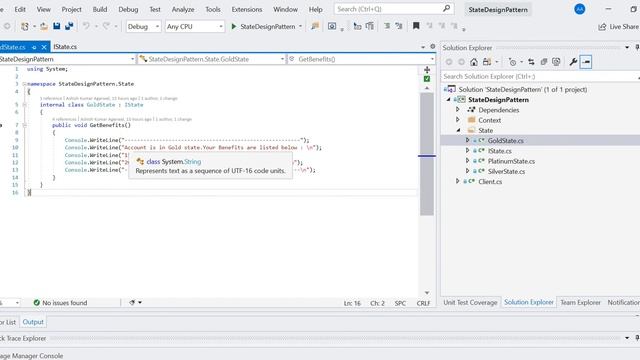Open the Debug configuration dropdown
The image size is (640, 360).
pos(143,27)
